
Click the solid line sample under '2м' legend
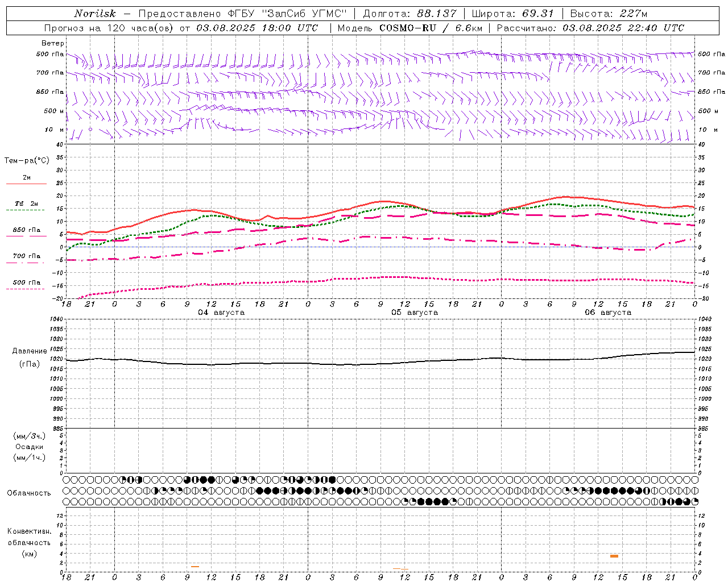26,184
